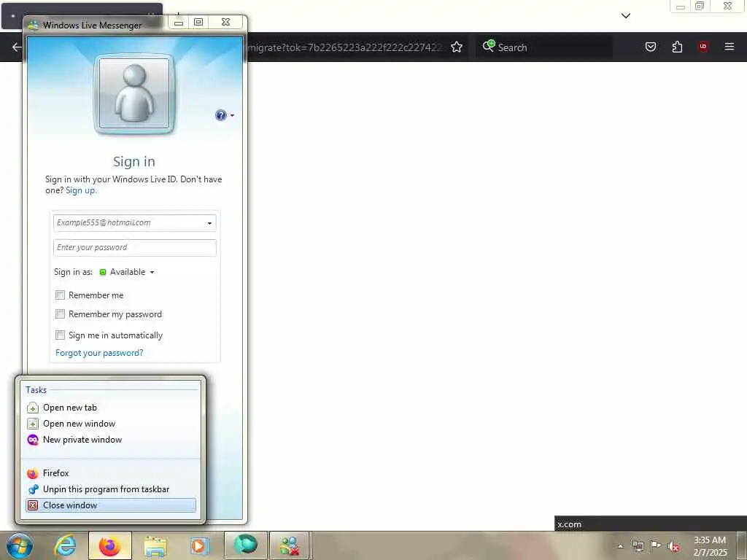Open the Firefox hamburger application menu
This screenshot has width=747, height=560.
point(729,47)
